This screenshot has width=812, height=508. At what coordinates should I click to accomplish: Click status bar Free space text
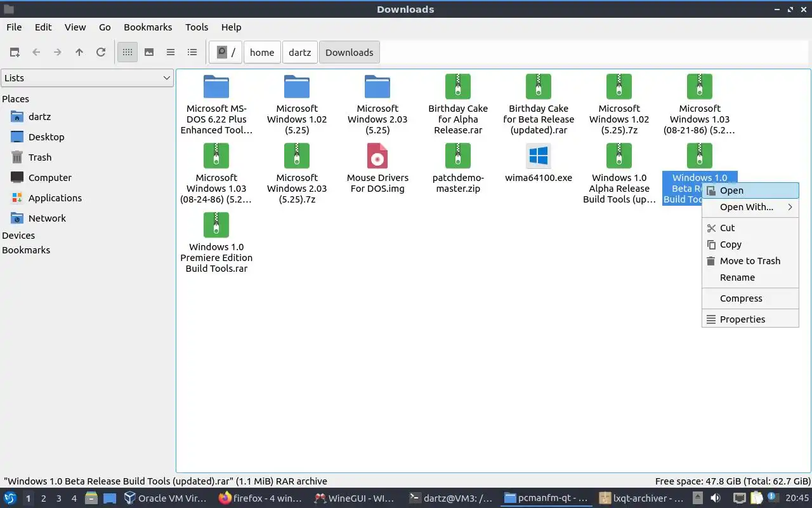[733, 481]
